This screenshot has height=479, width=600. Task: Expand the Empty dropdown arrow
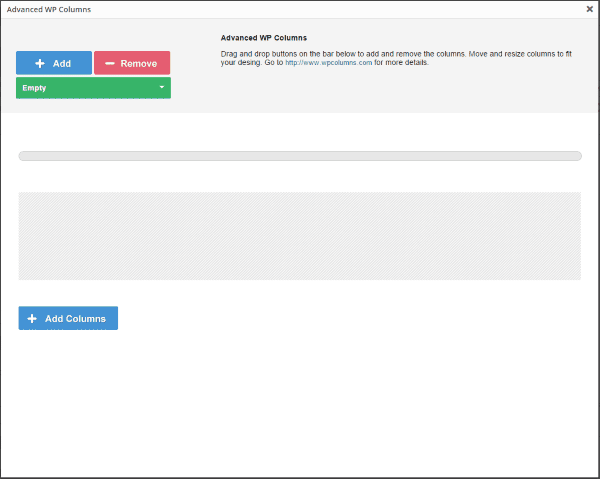(161, 88)
